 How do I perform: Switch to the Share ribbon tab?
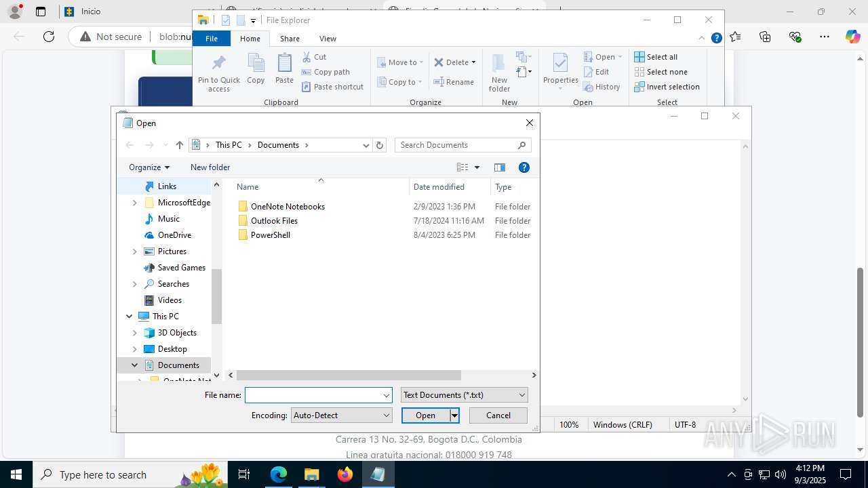290,39
